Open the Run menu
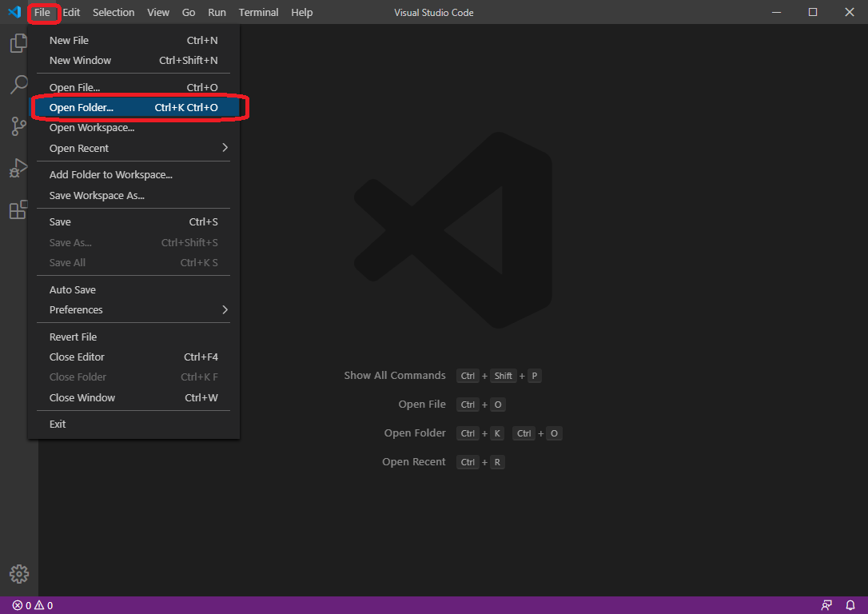868x614 pixels. click(217, 12)
